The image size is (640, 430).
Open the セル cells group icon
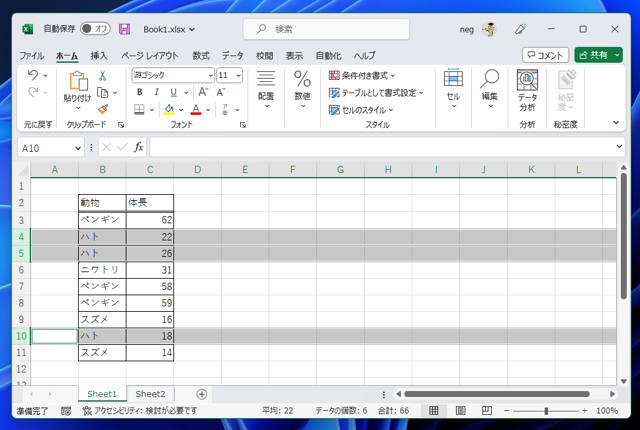point(453,90)
